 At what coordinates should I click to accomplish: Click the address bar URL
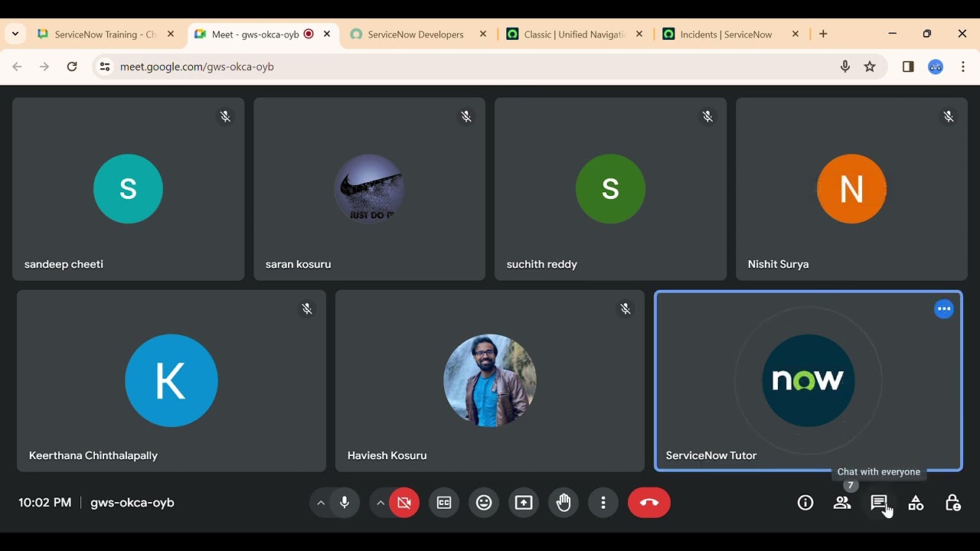tap(197, 67)
